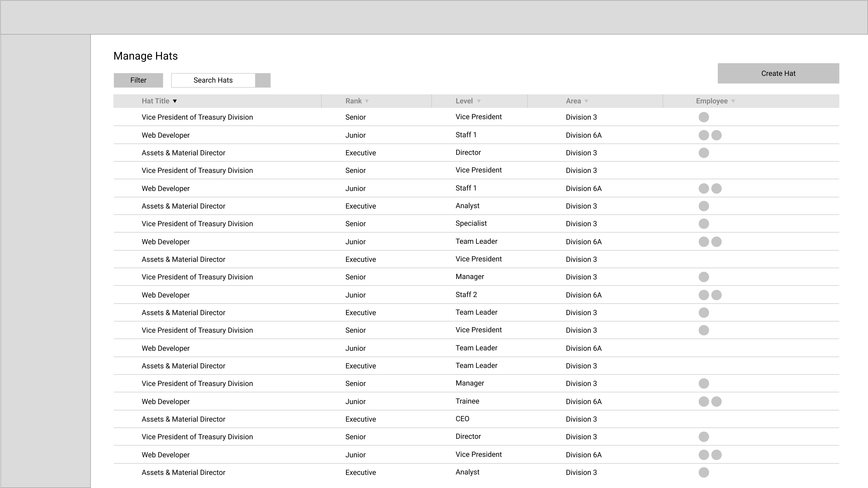Click second avatar in Junior Vice President row
Image resolution: width=868 pixels, height=488 pixels.
coord(716,455)
